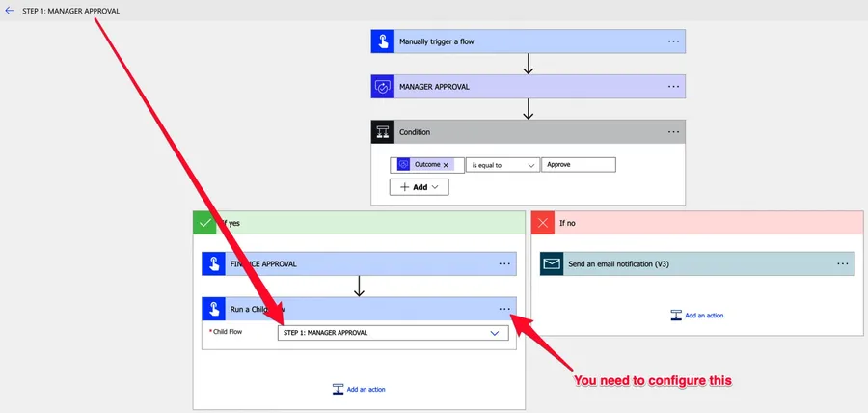Go back using the blue arrow icon
Viewport: 868px width, 413px height.
[9, 11]
